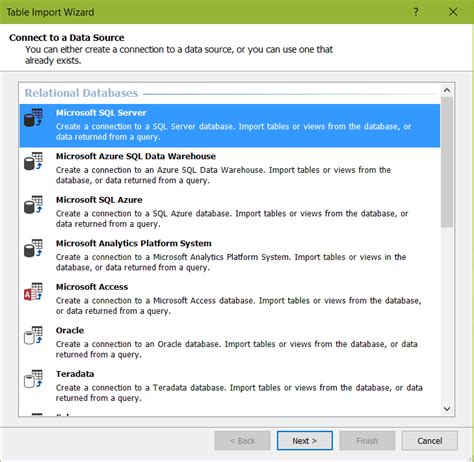Click the SQL Server connection description text

233,132
